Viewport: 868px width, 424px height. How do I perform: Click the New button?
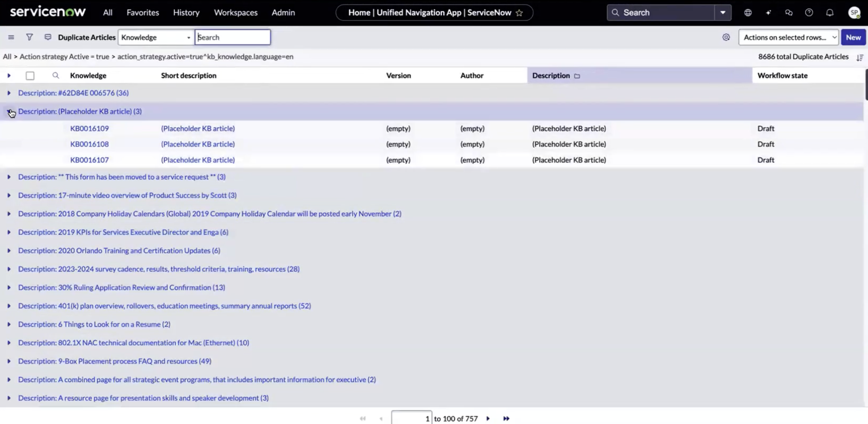click(853, 37)
